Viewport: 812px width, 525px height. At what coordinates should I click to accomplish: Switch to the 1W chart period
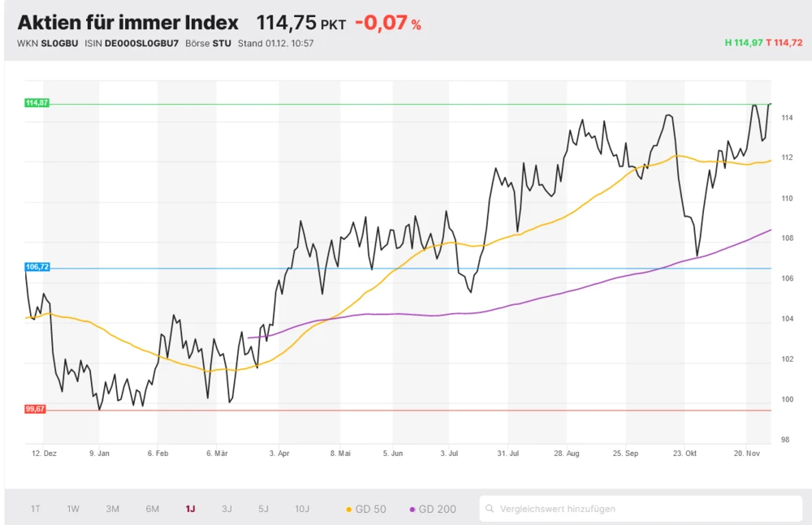click(72, 508)
